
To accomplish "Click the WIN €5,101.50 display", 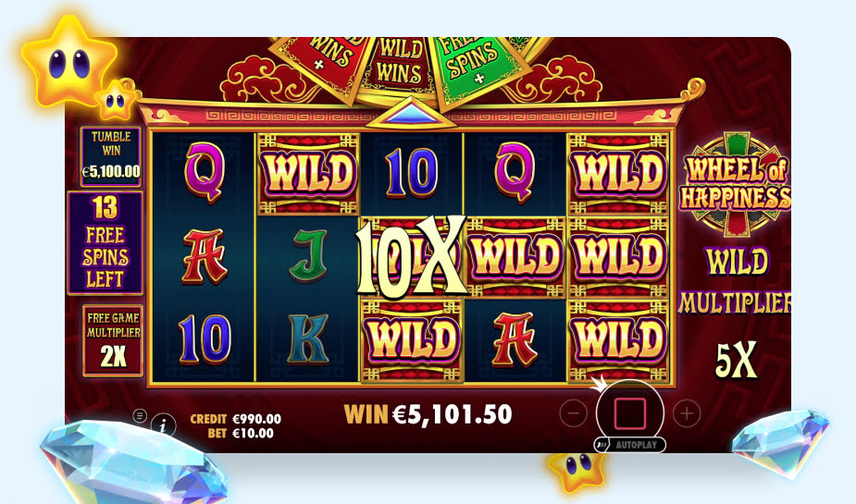I will 428,415.
